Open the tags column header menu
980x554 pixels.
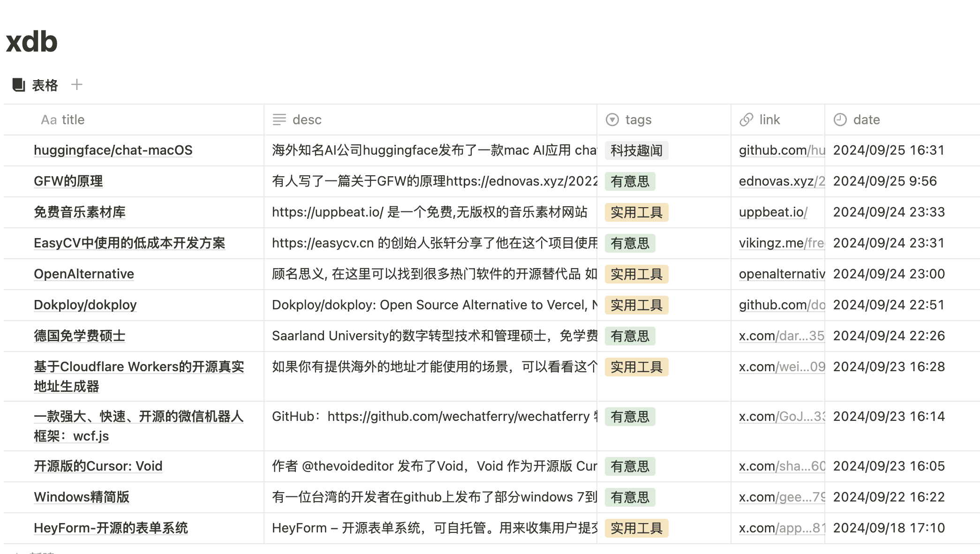(x=638, y=120)
